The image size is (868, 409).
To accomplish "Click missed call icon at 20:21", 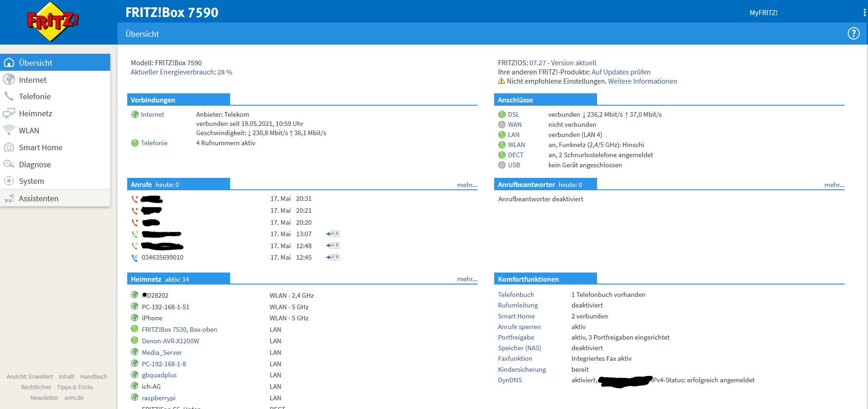I will click(135, 210).
